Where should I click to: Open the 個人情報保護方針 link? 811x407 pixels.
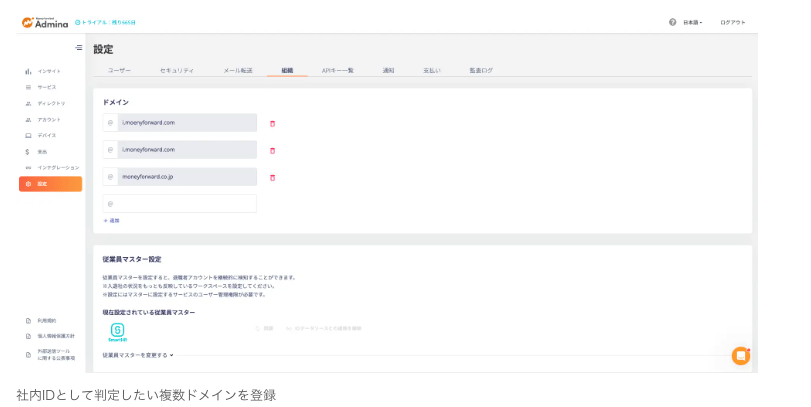(x=50, y=336)
